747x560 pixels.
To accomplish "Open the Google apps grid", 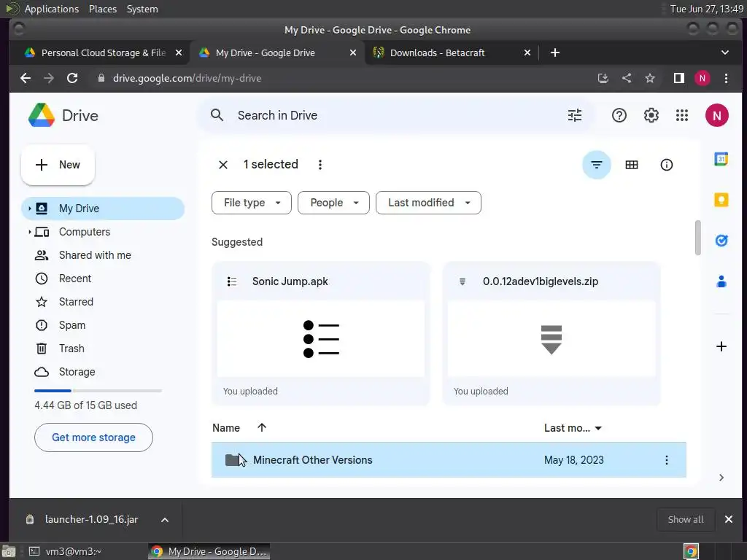I will click(682, 115).
